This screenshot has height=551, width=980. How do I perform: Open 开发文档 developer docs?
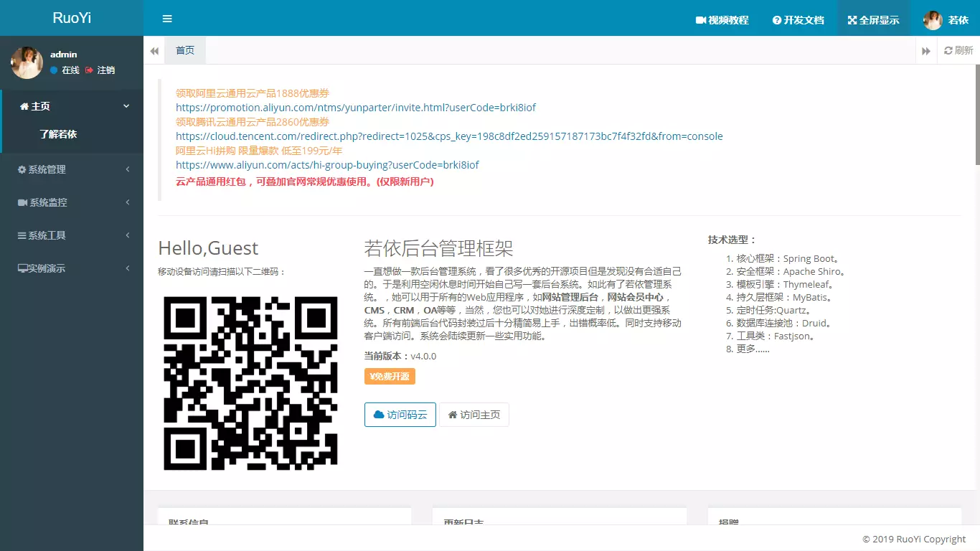(798, 20)
